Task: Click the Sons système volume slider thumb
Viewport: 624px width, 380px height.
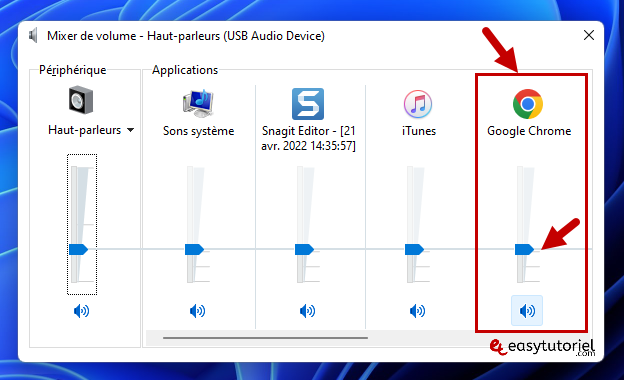Action: click(195, 249)
